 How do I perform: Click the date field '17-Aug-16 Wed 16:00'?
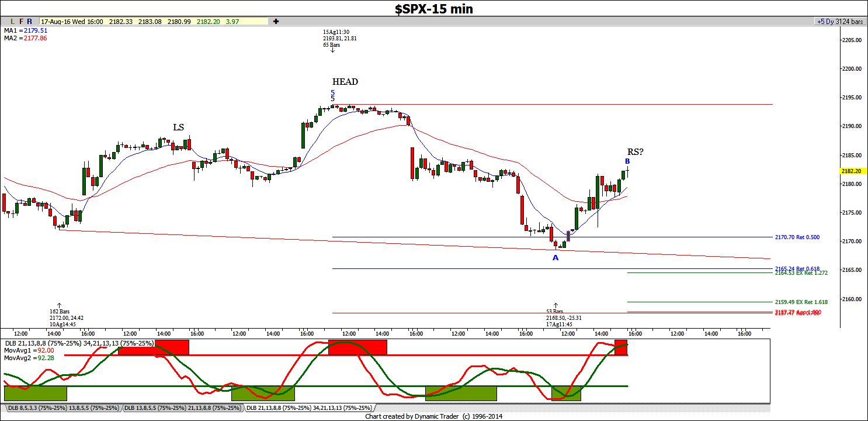click(72, 22)
